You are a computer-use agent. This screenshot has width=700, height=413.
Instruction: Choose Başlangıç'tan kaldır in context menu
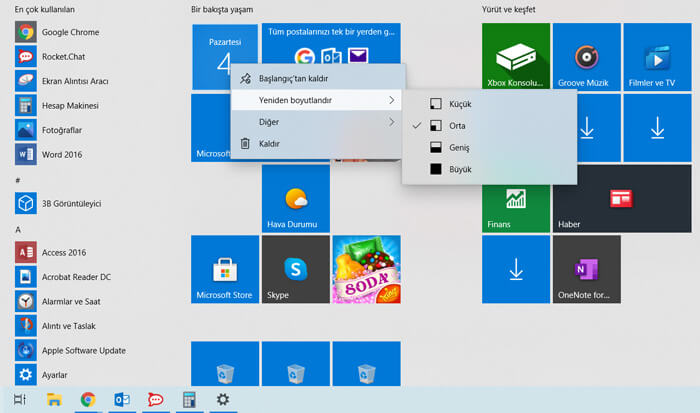pyautogui.click(x=316, y=79)
